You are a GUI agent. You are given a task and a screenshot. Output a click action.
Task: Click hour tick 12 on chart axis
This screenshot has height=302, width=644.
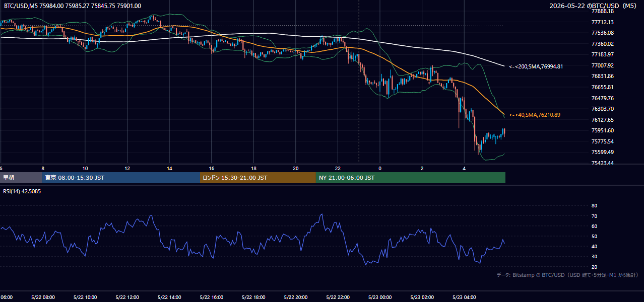[127, 168]
